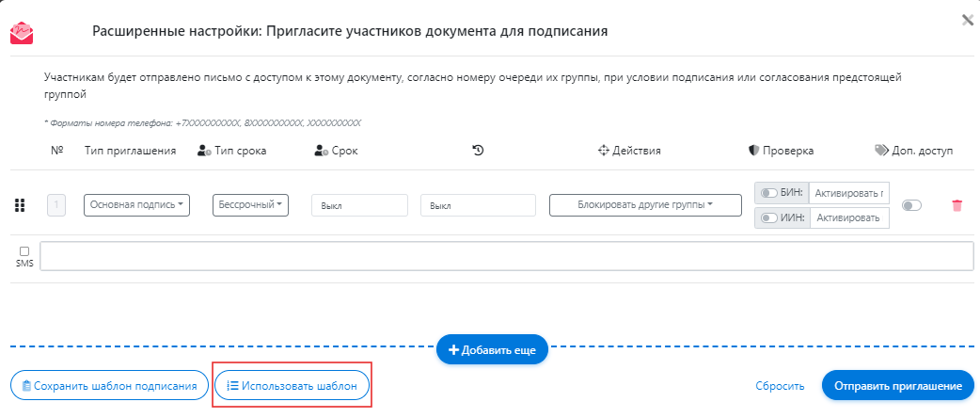Screen dimensions: 980x418
Task: Grab the drag handle dots icon
Action: (x=19, y=206)
